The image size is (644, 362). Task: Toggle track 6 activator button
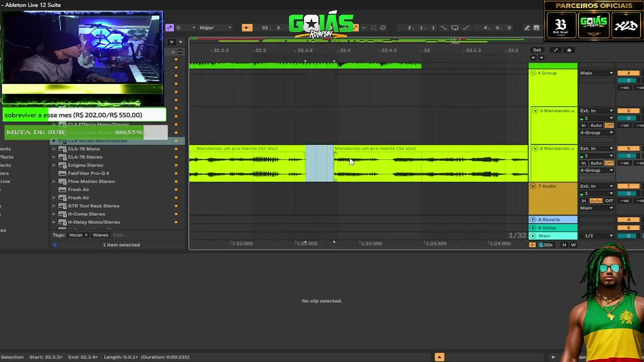coord(628,148)
